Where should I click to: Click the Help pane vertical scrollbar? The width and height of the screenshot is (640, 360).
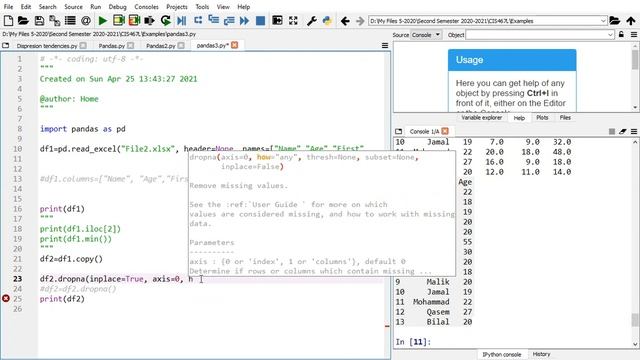click(635, 76)
